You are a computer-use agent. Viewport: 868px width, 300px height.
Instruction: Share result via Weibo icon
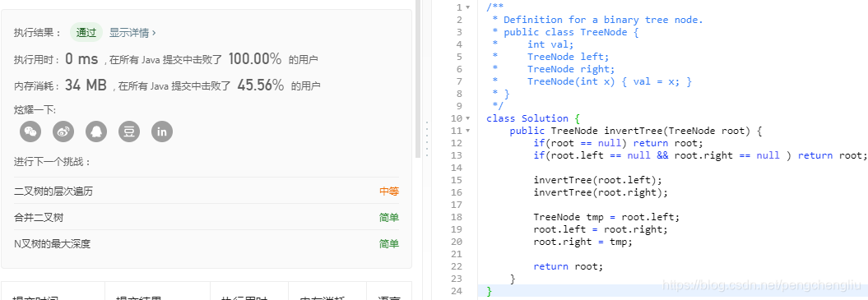coord(63,132)
